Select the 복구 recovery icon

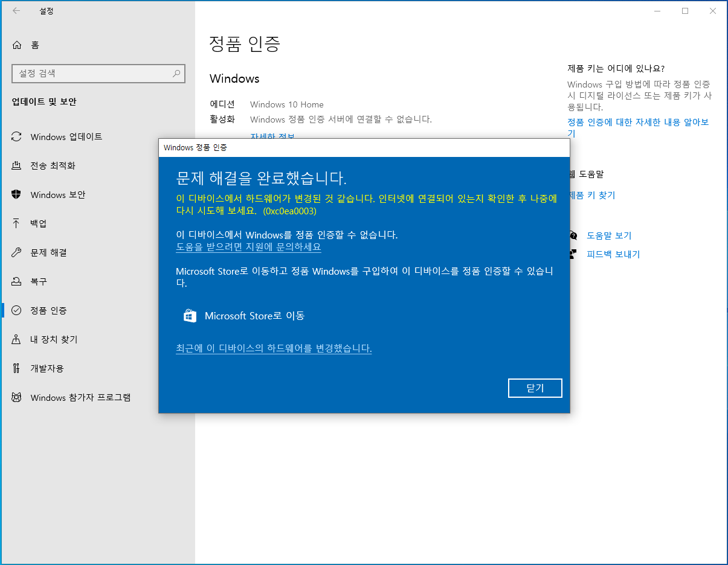17,281
